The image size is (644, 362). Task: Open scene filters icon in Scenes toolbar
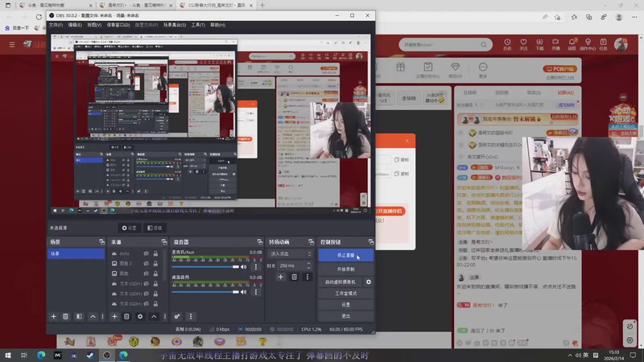coord(79,316)
